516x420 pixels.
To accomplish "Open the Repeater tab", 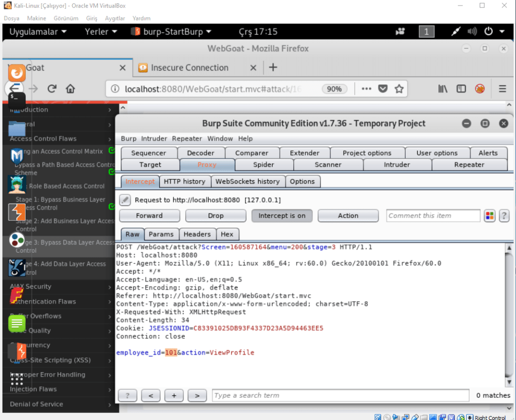I will point(469,165).
